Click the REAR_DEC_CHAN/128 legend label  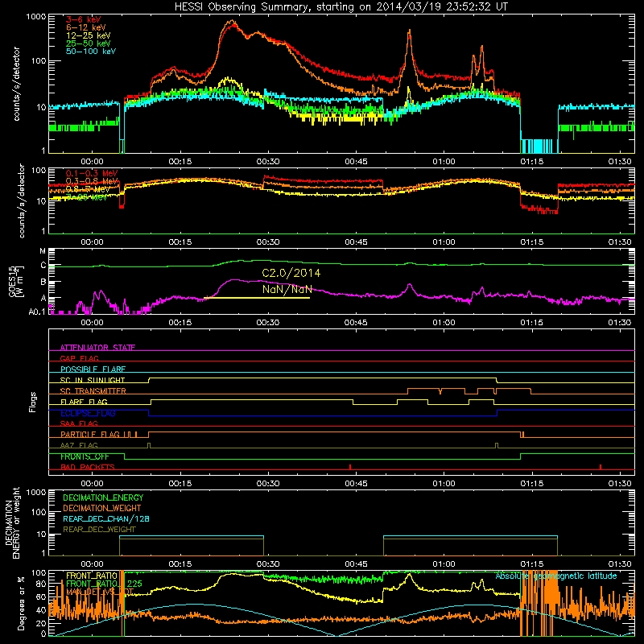coord(106,518)
